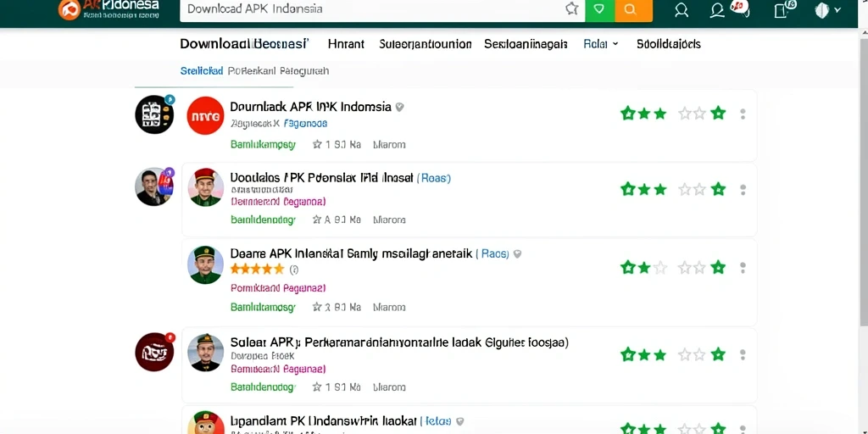Click the device icon with counter badge
This screenshot has height=434, width=868.
coord(782,9)
